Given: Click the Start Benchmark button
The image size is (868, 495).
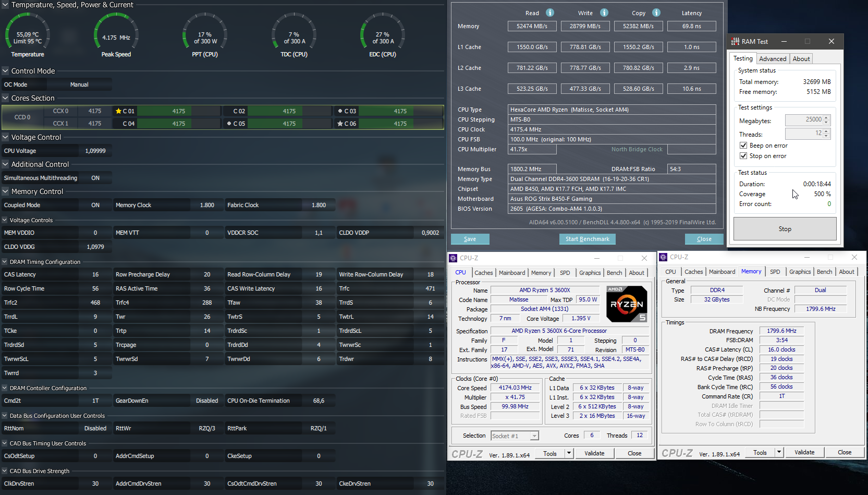Looking at the screenshot, I should coord(588,239).
